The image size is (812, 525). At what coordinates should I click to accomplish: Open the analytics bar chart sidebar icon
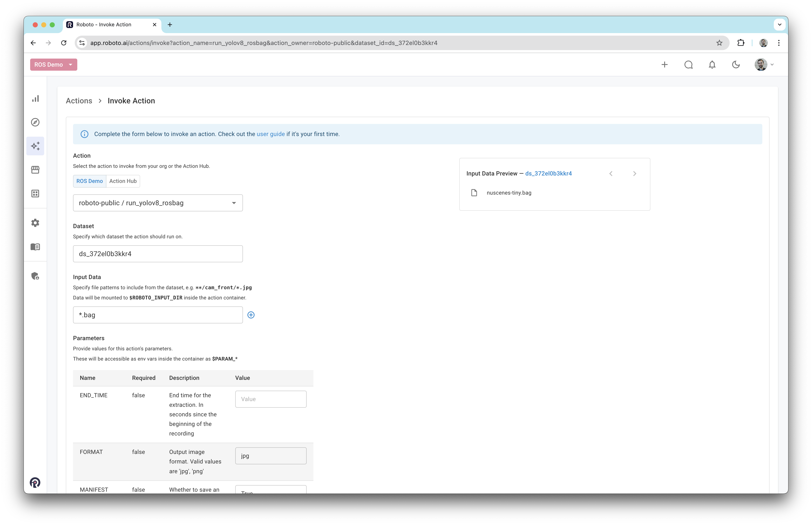pyautogui.click(x=35, y=99)
